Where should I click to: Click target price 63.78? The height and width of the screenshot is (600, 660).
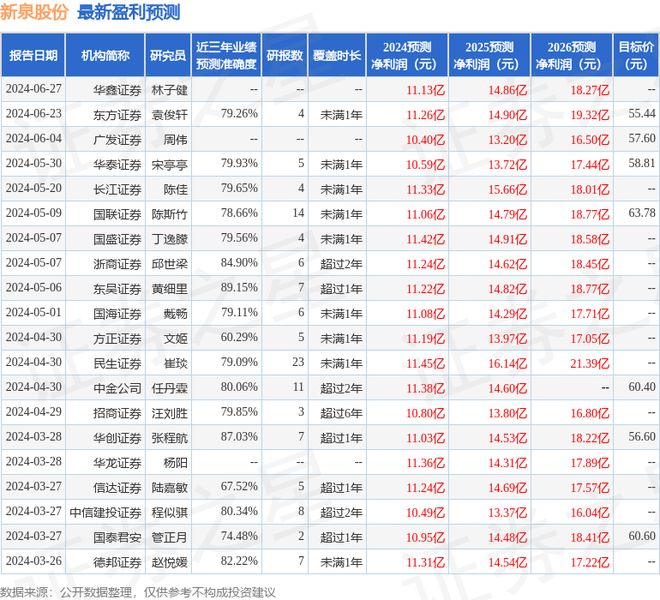642,213
